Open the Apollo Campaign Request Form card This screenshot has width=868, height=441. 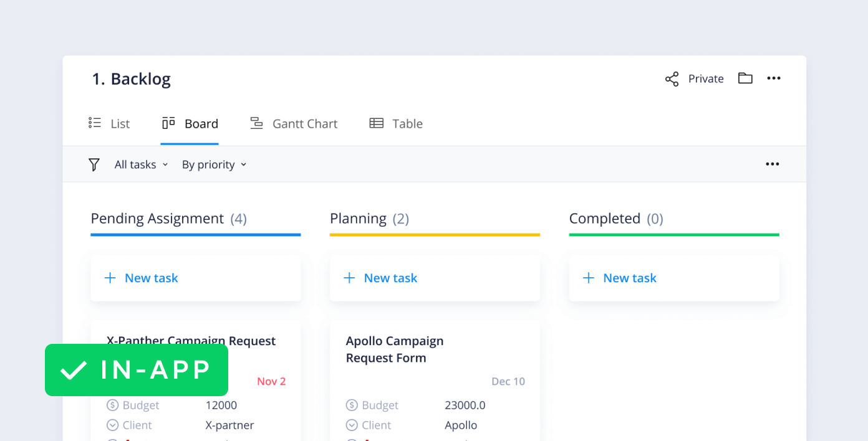coord(395,349)
